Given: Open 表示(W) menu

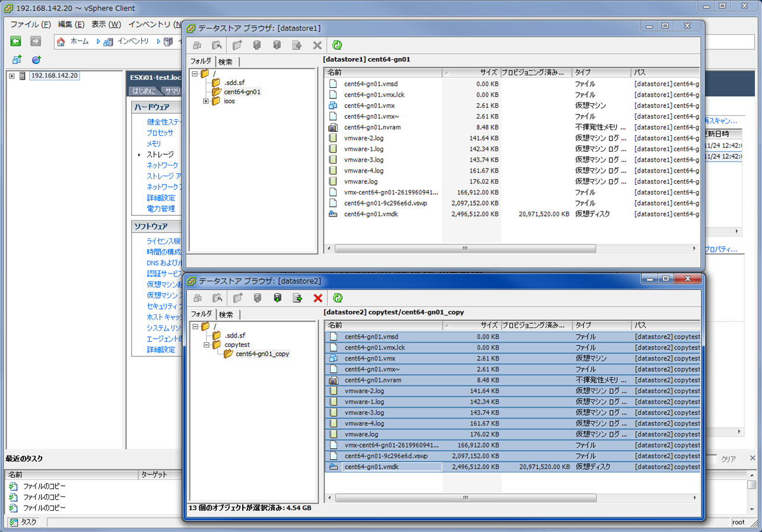Looking at the screenshot, I should pos(106,24).
